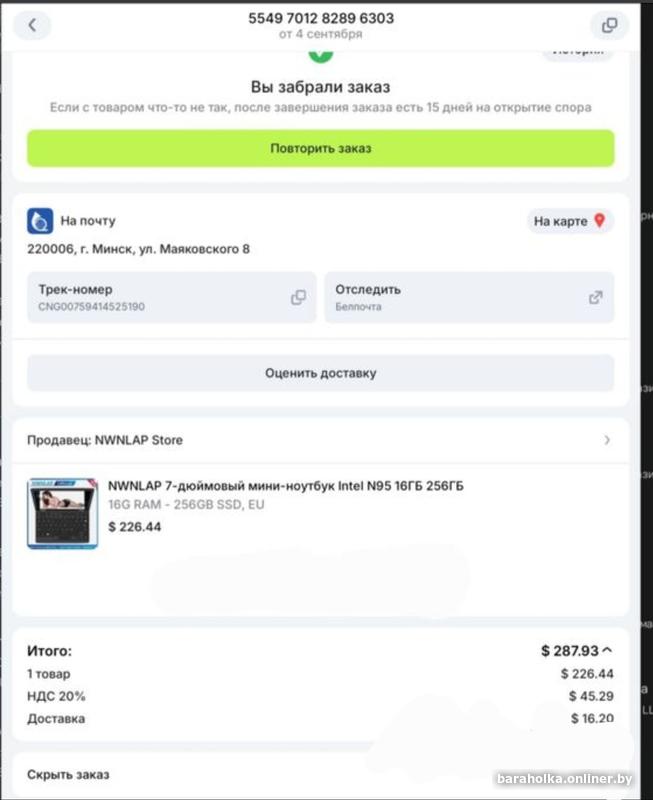Collapse the total price breakdown arrow
653x800 pixels.
coord(607,651)
